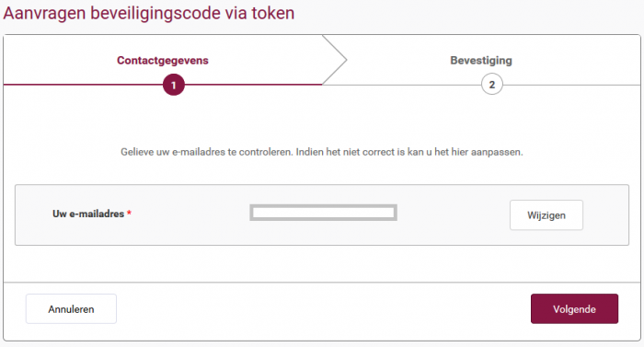Click the page title 'Aanvragen beveiligingscode via token'
Image resolution: width=644 pixels, height=347 pixels.
point(149,13)
